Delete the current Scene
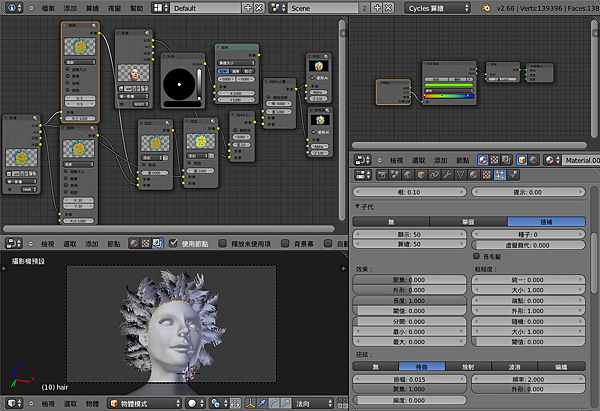 click(388, 8)
